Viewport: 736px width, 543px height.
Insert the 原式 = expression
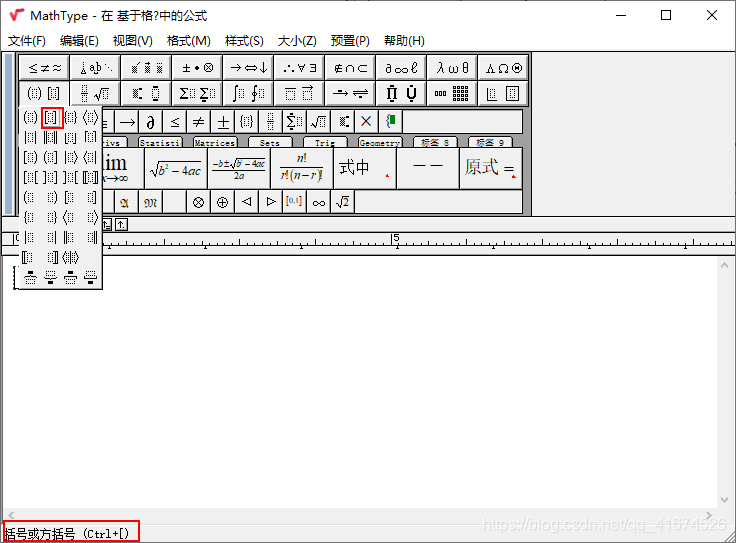[491, 169]
